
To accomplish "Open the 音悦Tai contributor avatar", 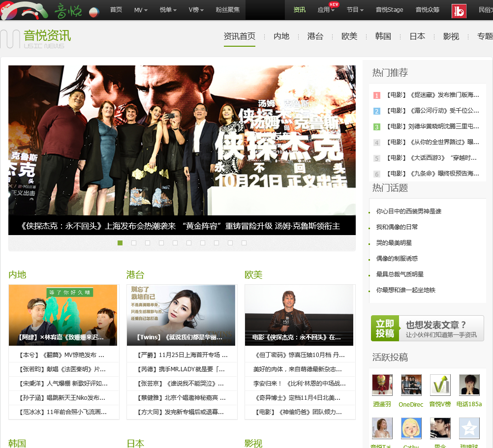I will 382,428.
